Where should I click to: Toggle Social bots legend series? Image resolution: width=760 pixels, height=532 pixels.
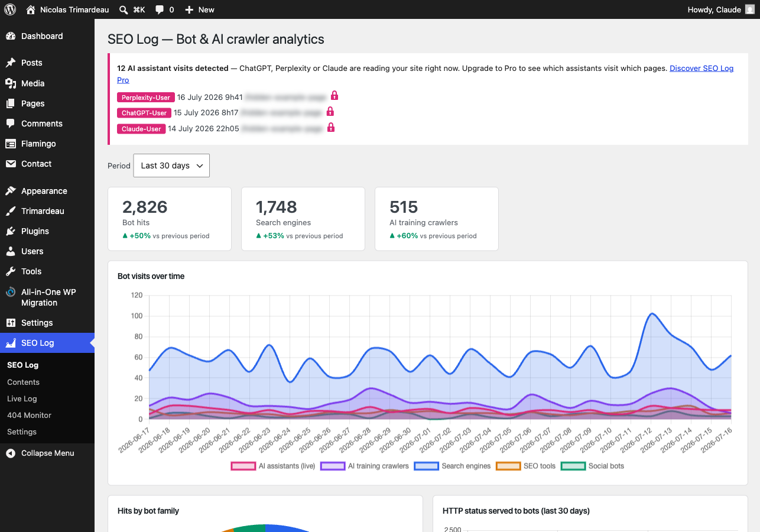tap(593, 466)
